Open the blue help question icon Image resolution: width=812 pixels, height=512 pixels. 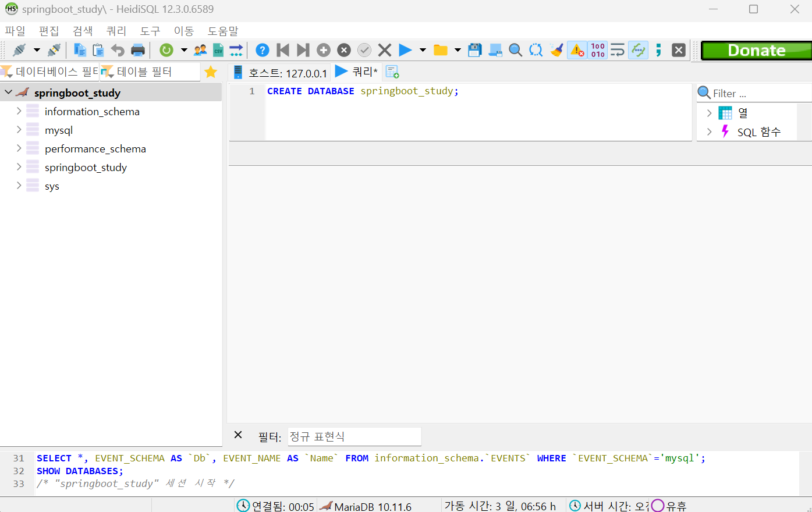[x=263, y=50]
